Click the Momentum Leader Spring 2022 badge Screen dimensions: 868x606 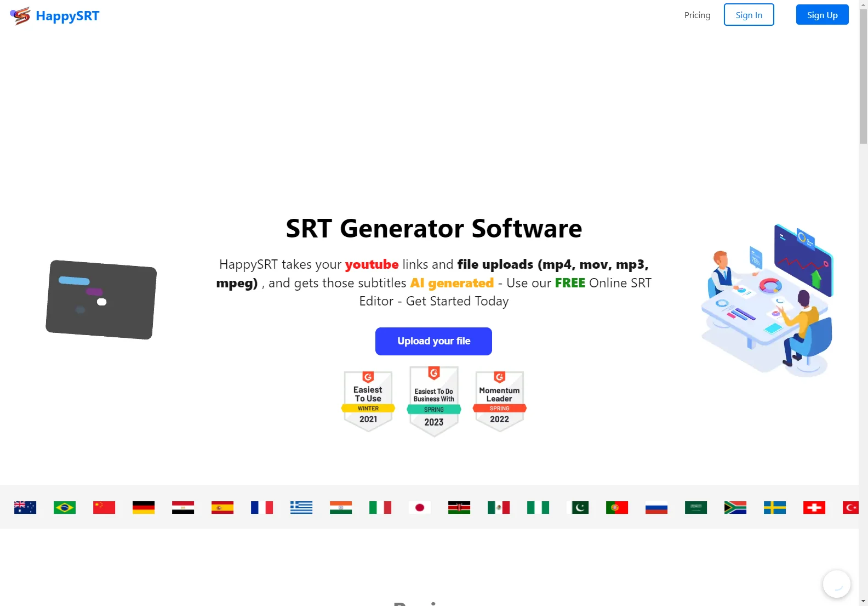pyautogui.click(x=500, y=401)
